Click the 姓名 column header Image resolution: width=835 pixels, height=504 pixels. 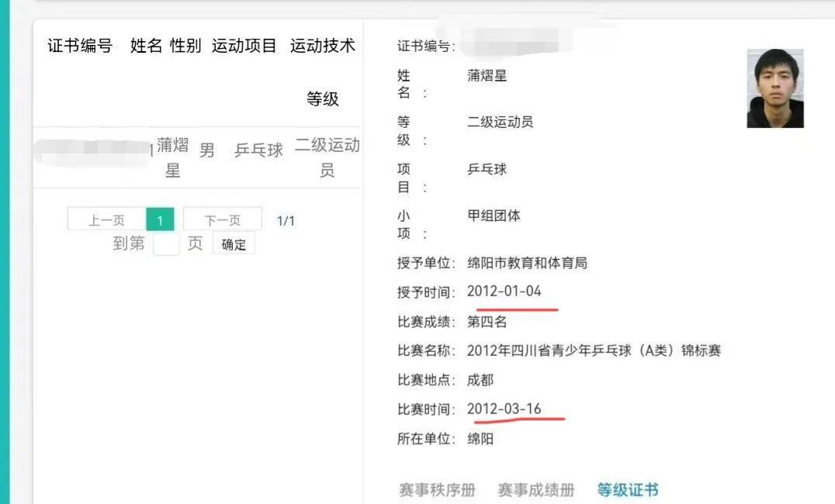click(146, 46)
